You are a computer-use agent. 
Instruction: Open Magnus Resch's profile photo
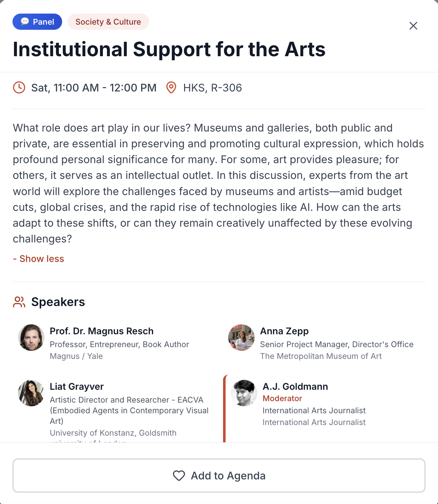[x=31, y=338]
